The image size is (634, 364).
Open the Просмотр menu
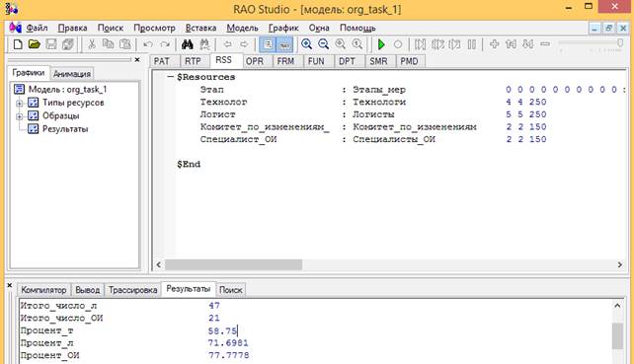(x=154, y=28)
